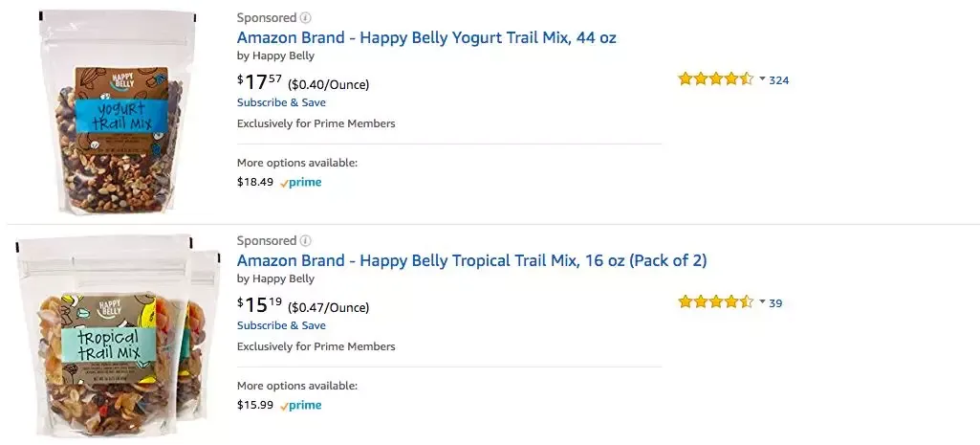This screenshot has height=445, width=980.
Task: Click the info icon beside second Sponsored label
Action: (x=306, y=240)
